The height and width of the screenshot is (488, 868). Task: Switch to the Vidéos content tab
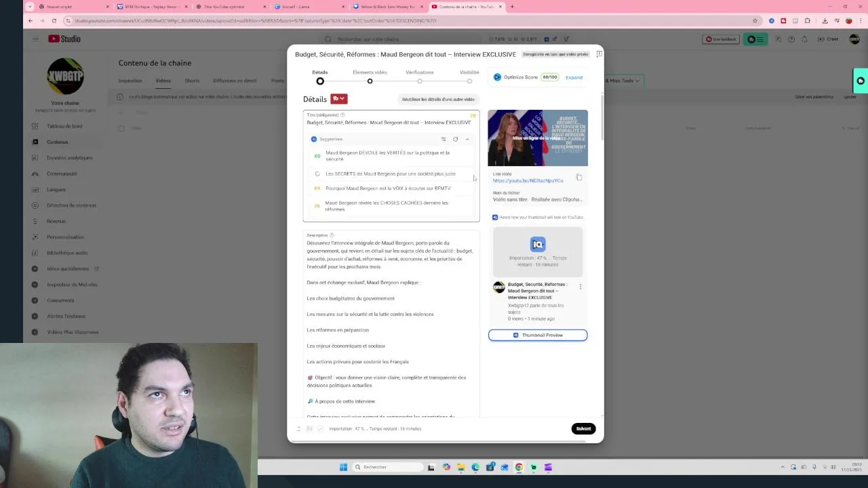click(163, 81)
